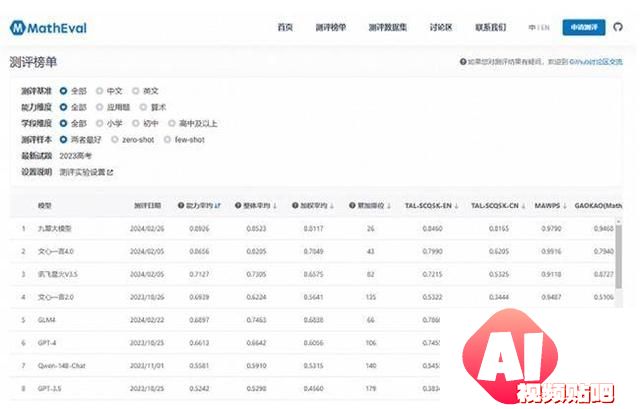Click the MathEval logo
This screenshot has height=409, width=640.
point(48,28)
